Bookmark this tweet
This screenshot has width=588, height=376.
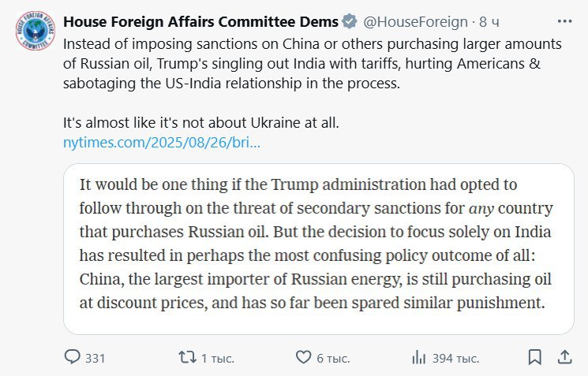click(535, 357)
